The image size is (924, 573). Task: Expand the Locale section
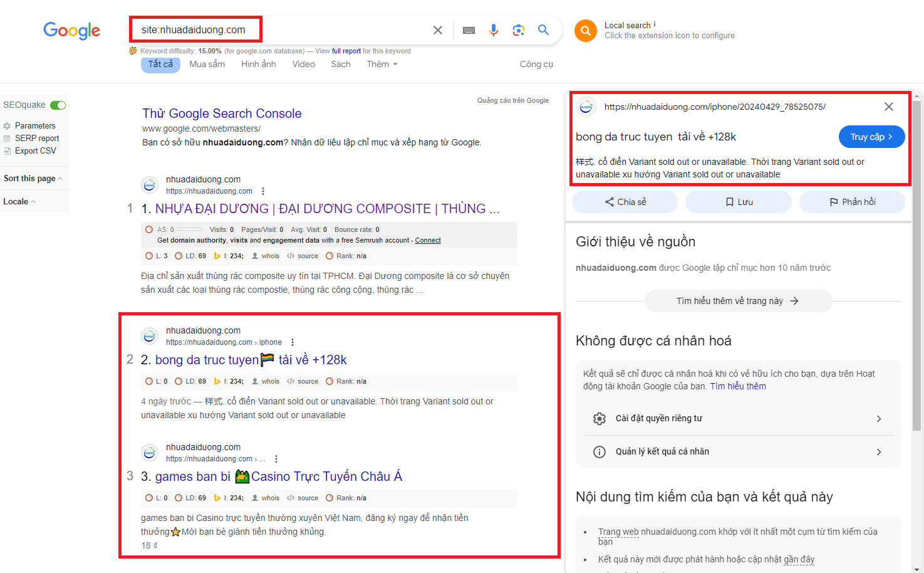pyautogui.click(x=19, y=202)
